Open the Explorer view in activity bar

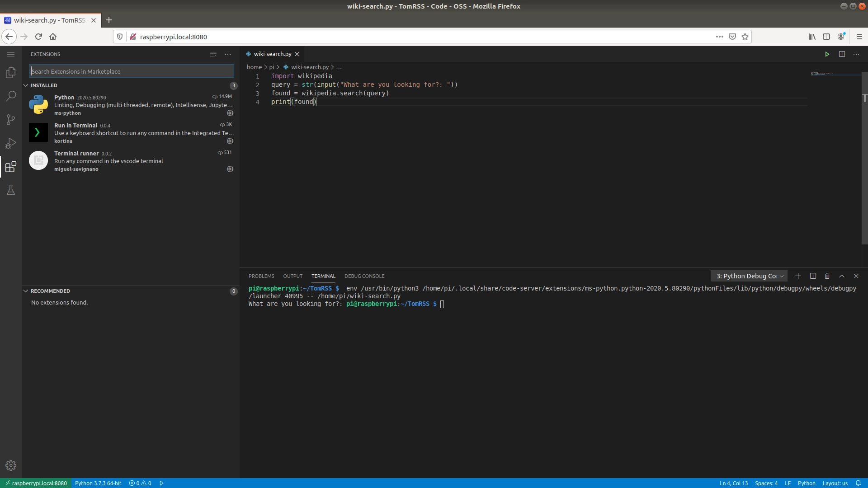coord(11,73)
